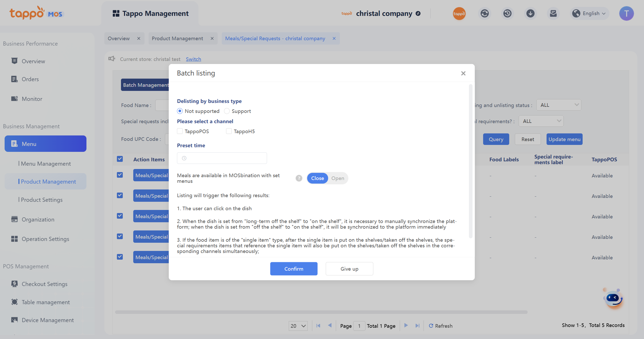Open the inbox messages icon in header
This screenshot has height=339, width=644.
coord(553,13)
